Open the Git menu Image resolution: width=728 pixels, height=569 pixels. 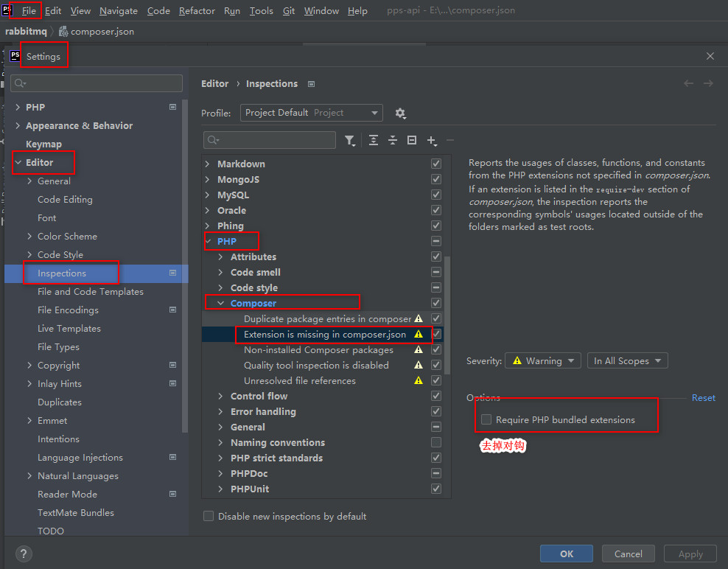pos(288,10)
